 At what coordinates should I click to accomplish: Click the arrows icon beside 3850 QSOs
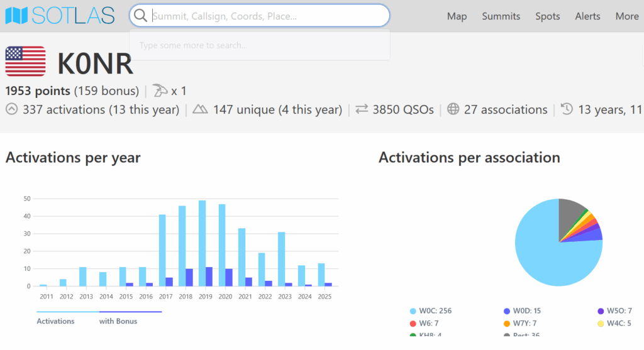pos(362,109)
